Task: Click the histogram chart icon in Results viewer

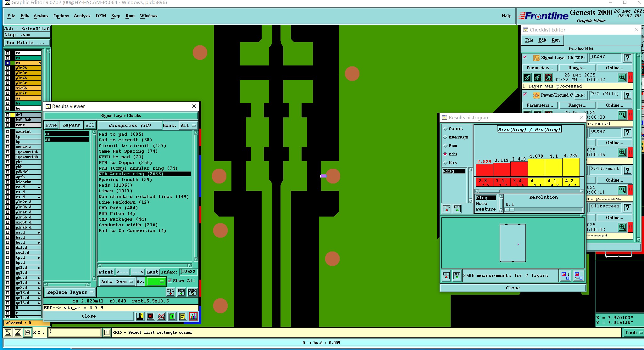Action: [193, 316]
